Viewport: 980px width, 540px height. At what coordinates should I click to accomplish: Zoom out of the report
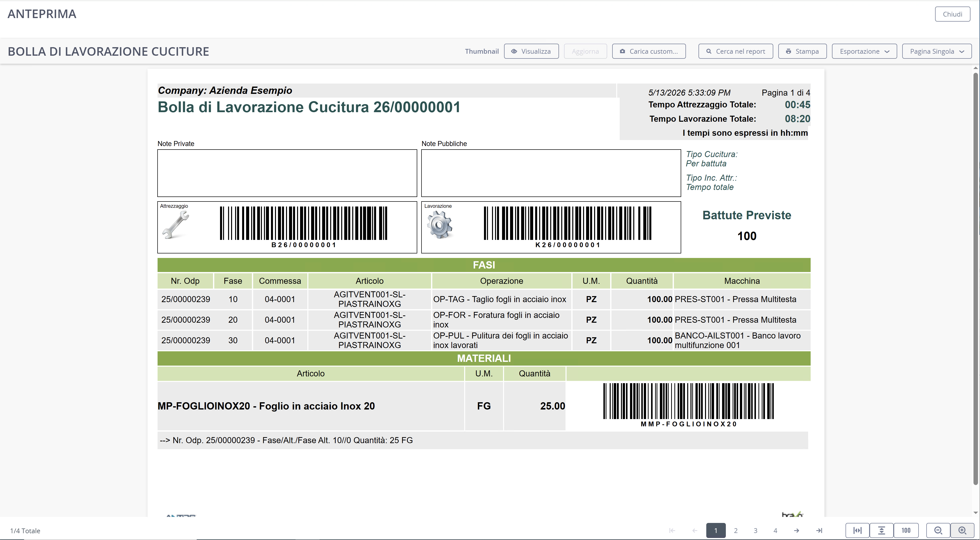point(938,530)
